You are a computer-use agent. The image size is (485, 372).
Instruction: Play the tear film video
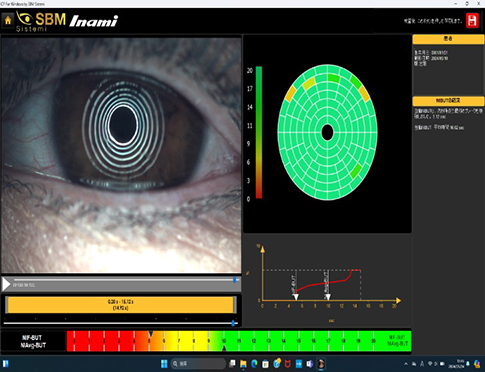tap(6, 284)
